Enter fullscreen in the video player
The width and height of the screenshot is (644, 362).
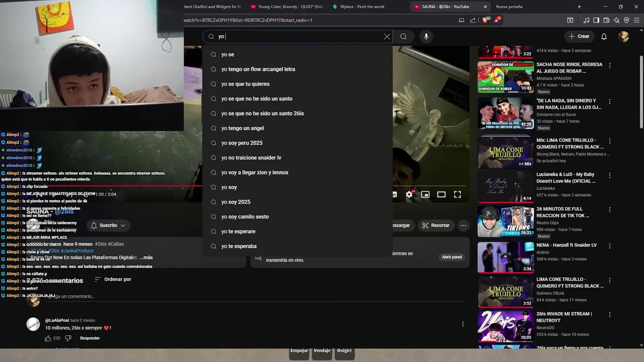coord(457,195)
